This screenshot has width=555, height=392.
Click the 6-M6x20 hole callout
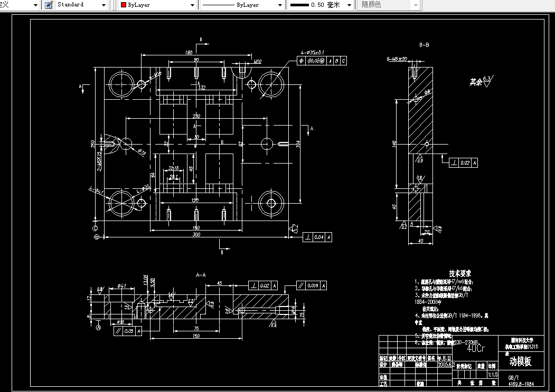pos(397,59)
